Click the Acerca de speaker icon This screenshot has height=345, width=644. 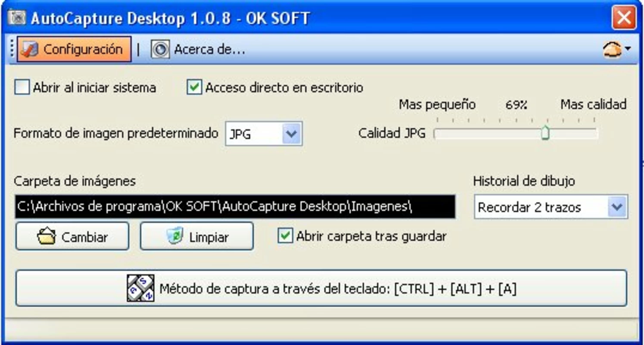[x=160, y=50]
